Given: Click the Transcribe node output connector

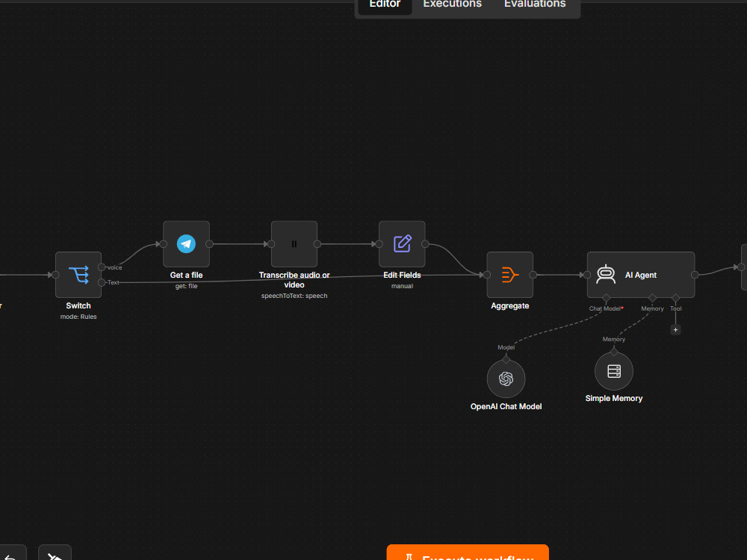Looking at the screenshot, I should (x=317, y=244).
